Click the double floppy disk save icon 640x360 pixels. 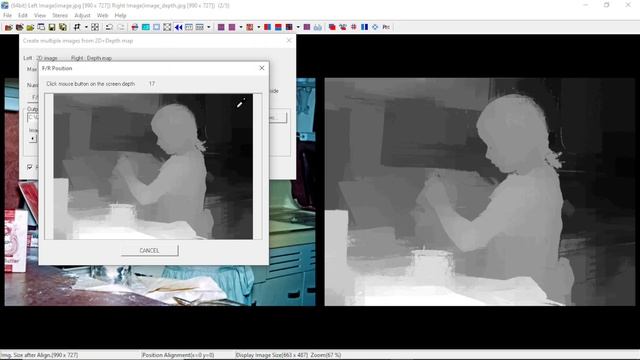tap(63, 27)
